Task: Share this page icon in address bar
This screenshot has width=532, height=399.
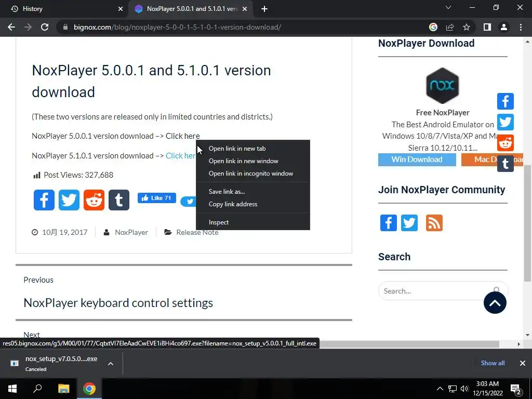Action: [450, 27]
